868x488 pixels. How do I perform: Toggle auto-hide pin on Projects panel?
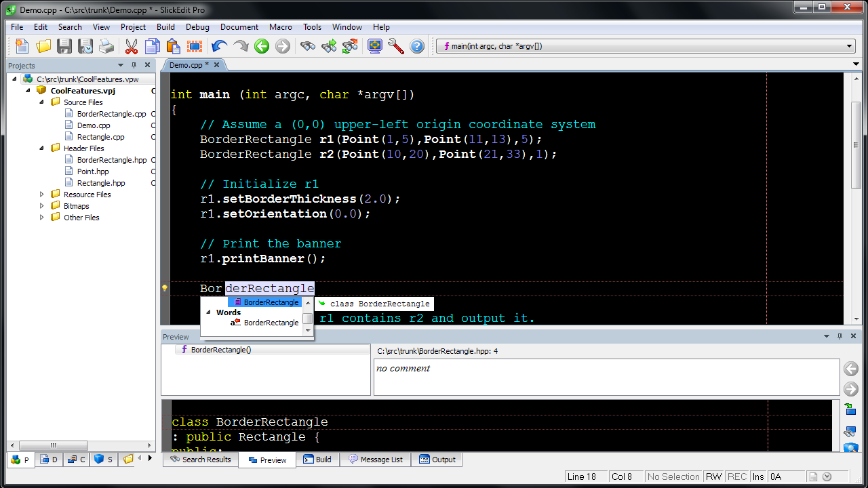tap(134, 65)
